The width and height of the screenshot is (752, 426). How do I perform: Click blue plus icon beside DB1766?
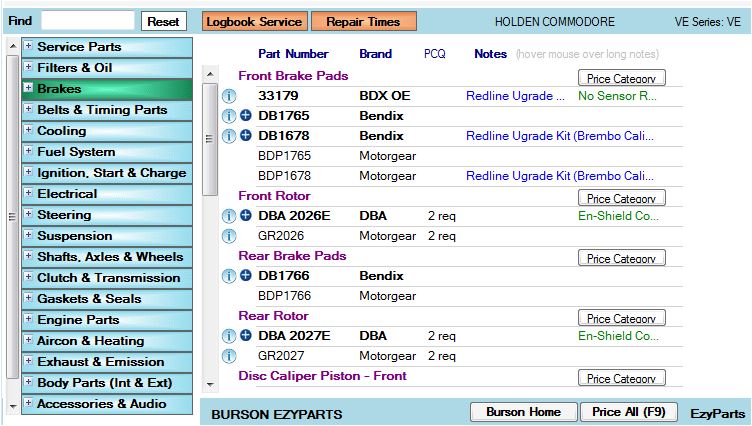point(246,275)
